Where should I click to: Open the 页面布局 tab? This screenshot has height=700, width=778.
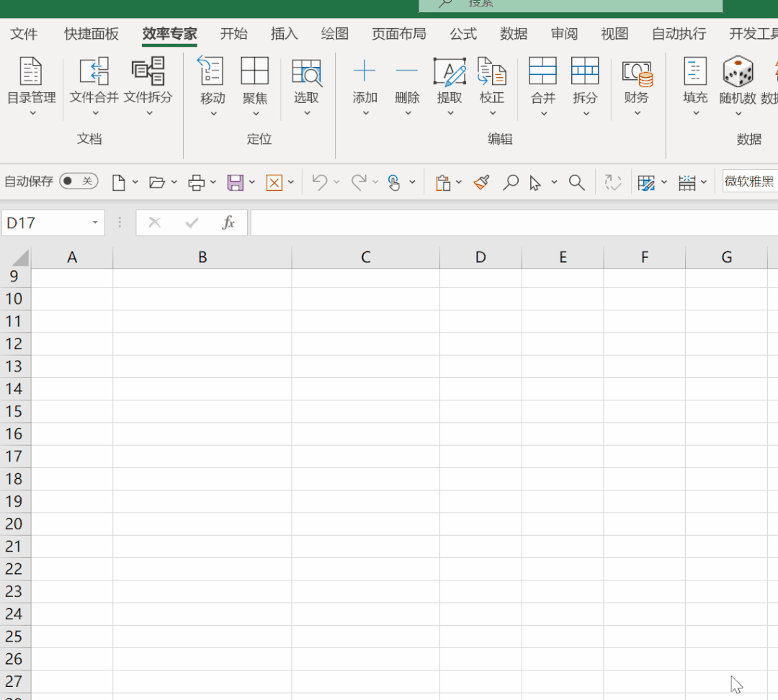[398, 34]
